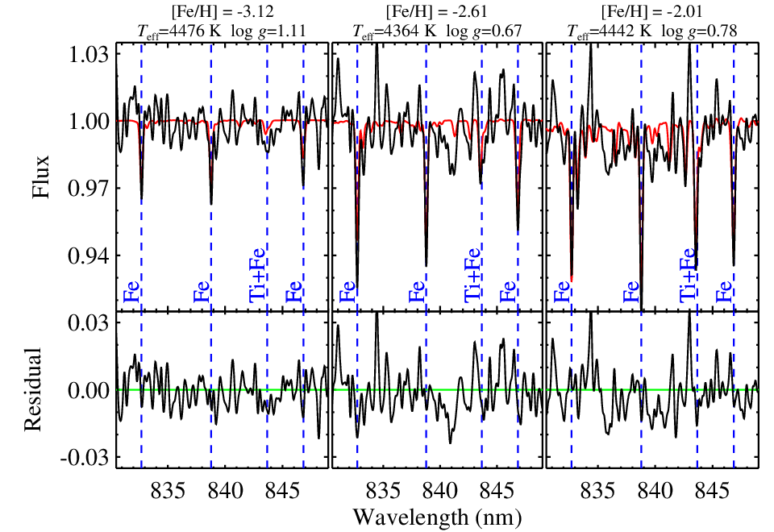
Task: Point at the 1.00 flux tick label
Action: [x=89, y=121]
